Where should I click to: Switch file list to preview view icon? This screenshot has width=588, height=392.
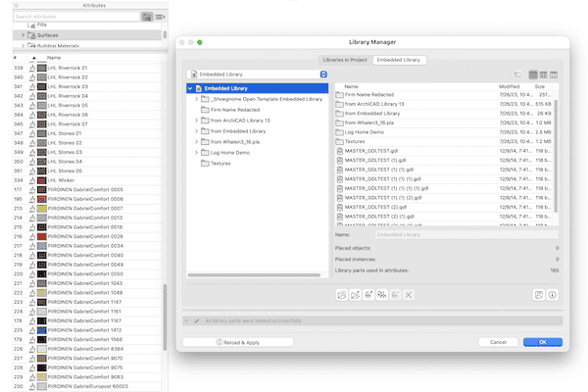click(x=554, y=74)
